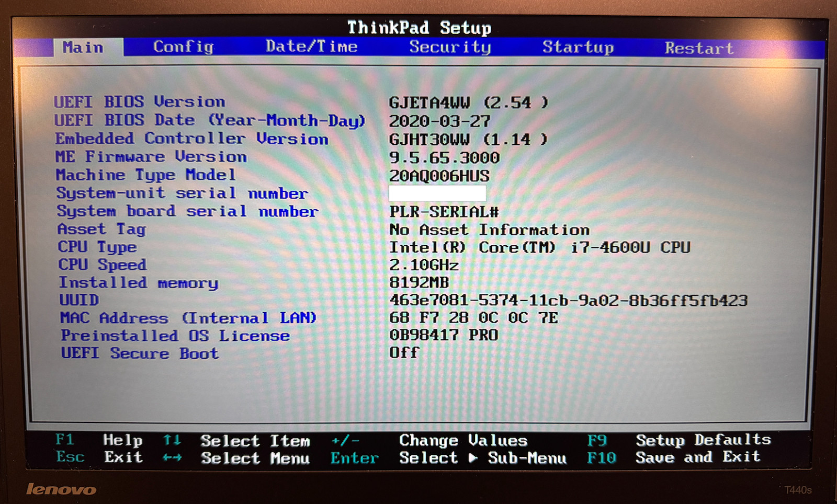
Task: Click the UEFI BIOS Date label
Action: point(210,120)
